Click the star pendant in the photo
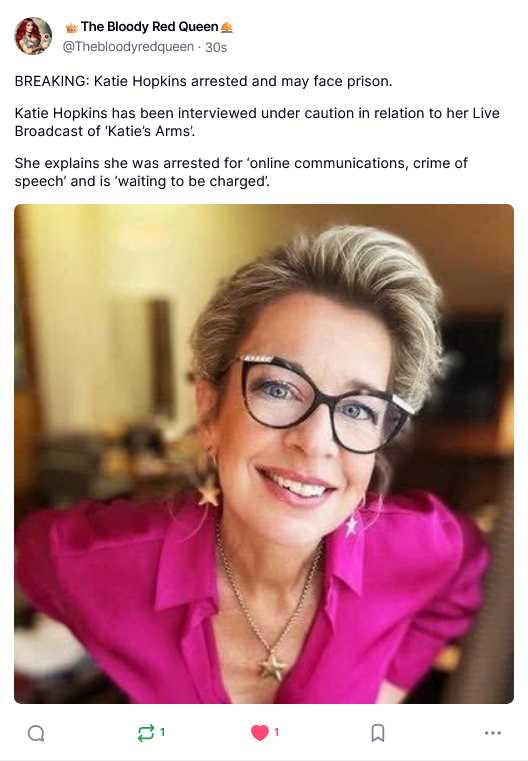Screen dimensions: 528x761 [x=272, y=667]
